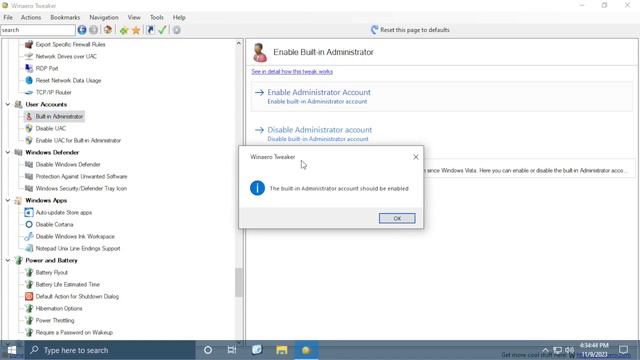Click the Disable Cortana circle icon
Image resolution: width=640 pixels, height=360 pixels.
coord(29,224)
